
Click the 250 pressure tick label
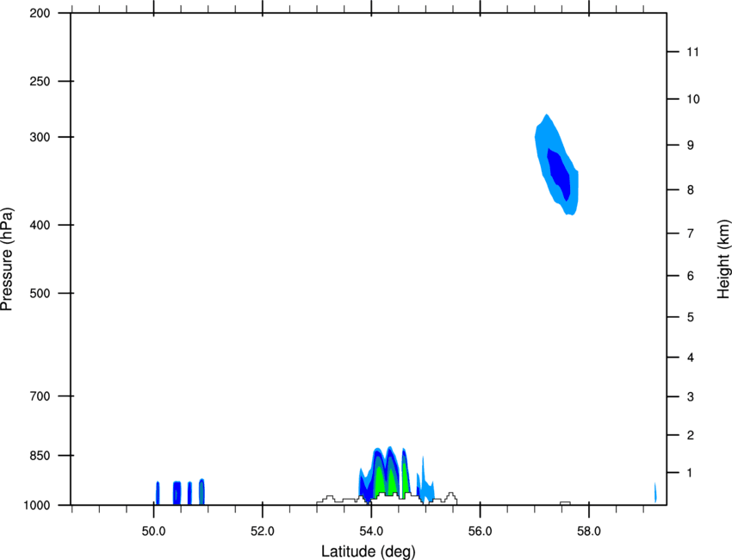click(40, 82)
